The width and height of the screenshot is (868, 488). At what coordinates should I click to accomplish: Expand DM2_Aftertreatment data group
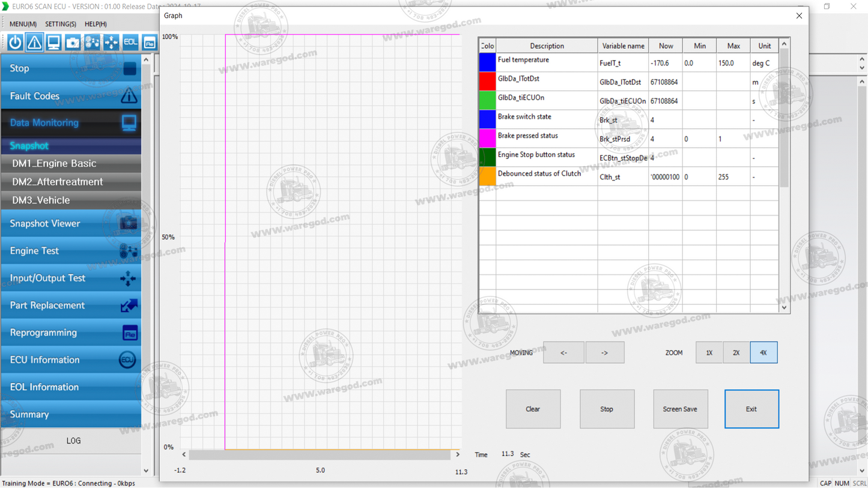click(x=57, y=182)
